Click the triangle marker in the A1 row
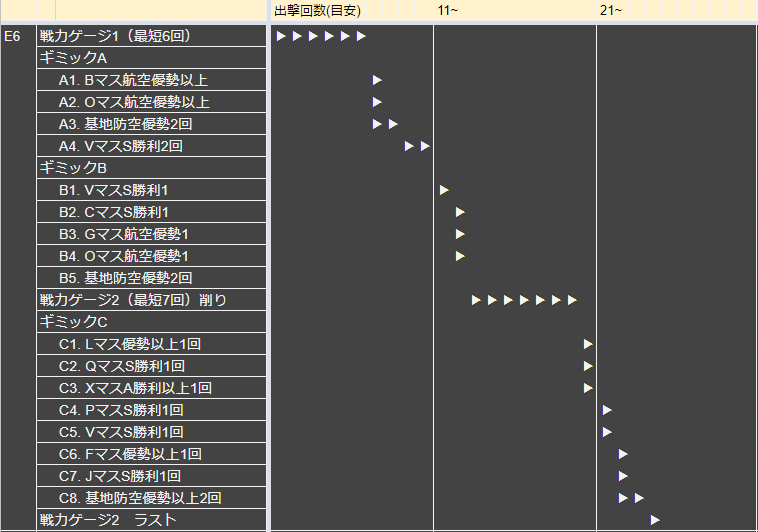This screenshot has width=758, height=532. tap(377, 80)
